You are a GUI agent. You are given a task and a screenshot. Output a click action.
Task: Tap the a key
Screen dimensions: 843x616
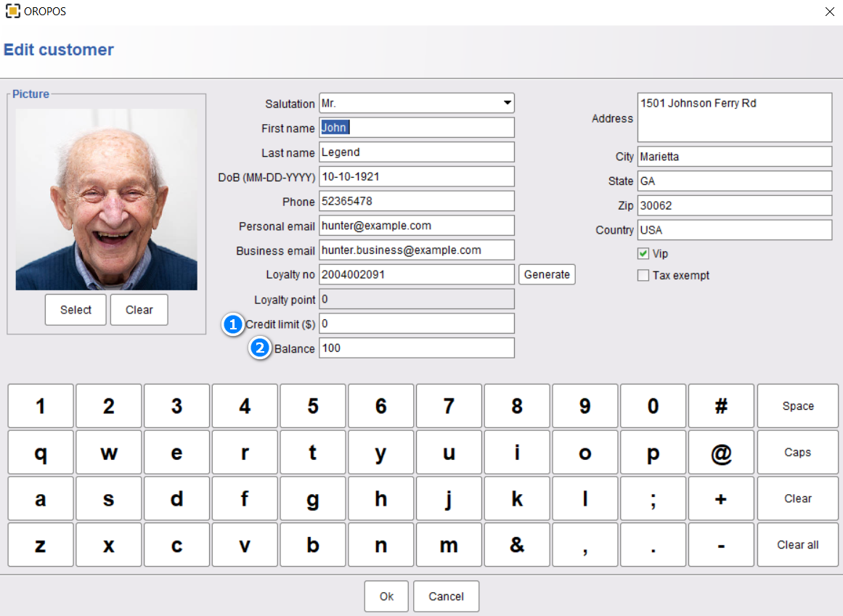(41, 498)
